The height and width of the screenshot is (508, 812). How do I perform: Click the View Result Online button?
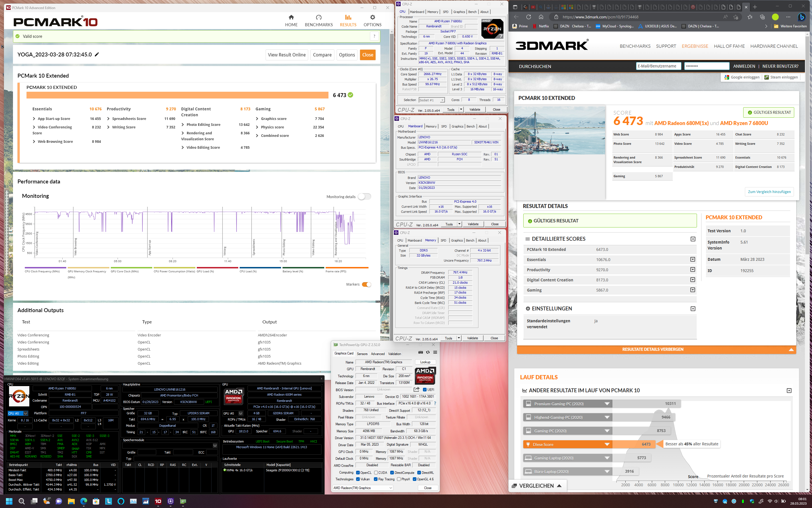click(x=286, y=55)
